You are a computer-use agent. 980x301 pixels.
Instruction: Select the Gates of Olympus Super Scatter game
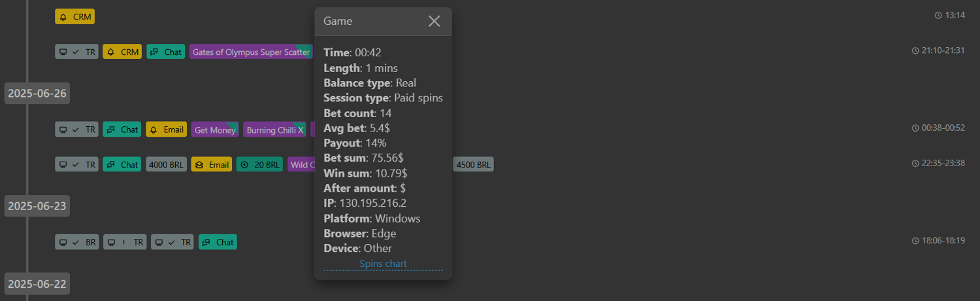251,52
